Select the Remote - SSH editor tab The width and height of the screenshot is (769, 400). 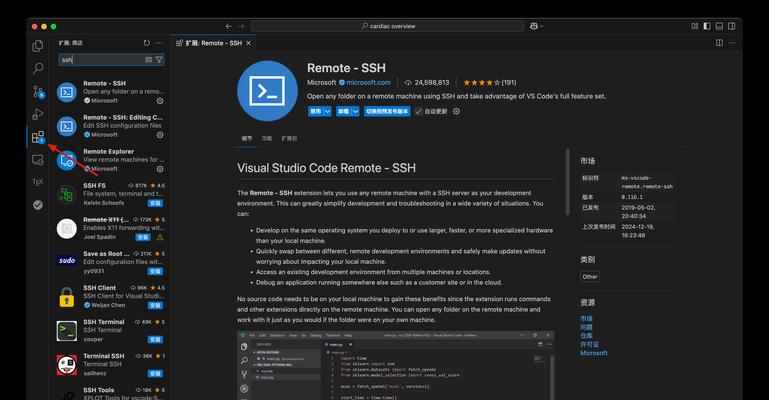(x=213, y=43)
